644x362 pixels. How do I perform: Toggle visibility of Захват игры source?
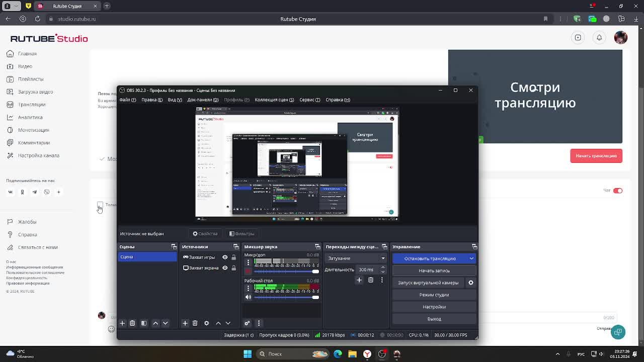click(x=225, y=257)
